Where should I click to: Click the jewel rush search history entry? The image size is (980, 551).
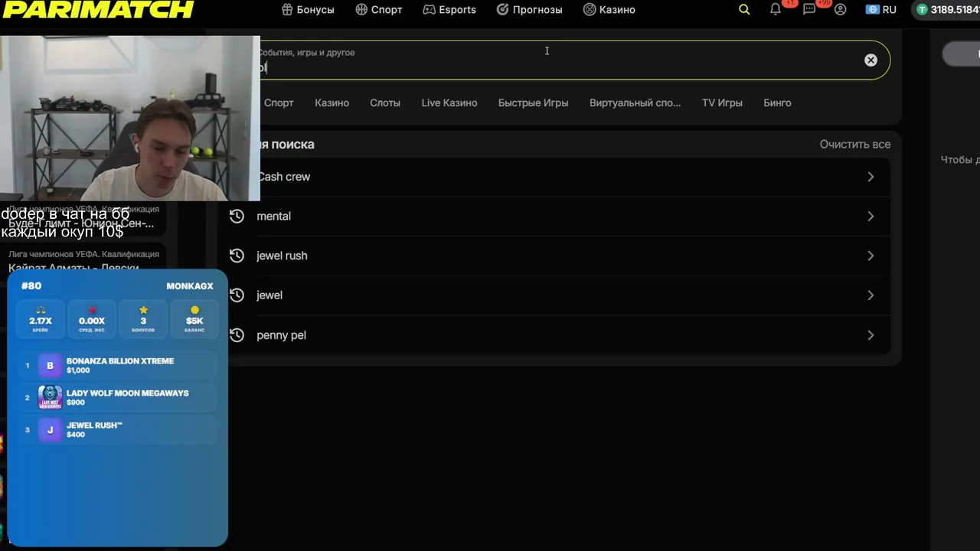[559, 256]
